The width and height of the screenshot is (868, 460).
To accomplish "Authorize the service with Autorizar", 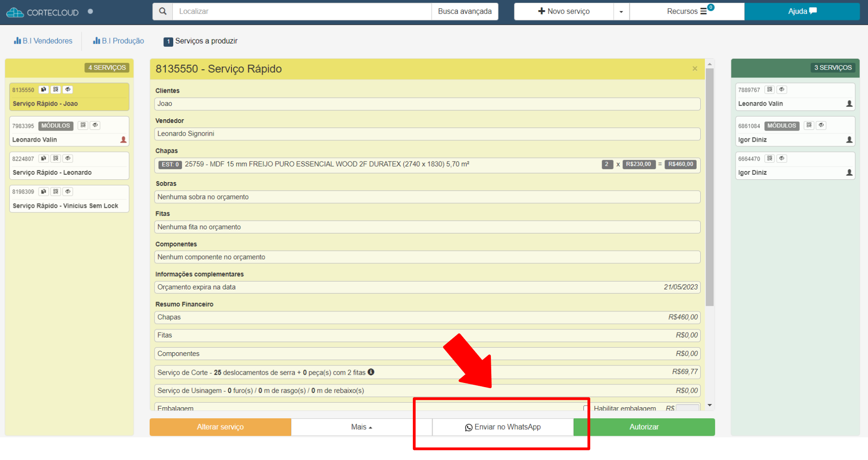I will pos(644,427).
